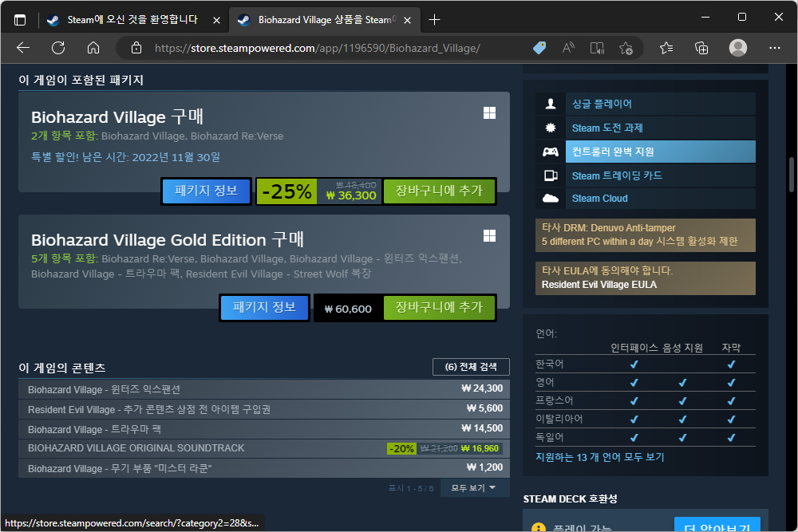Add Biohazard Village ₩36,300 package to cart

point(439,191)
